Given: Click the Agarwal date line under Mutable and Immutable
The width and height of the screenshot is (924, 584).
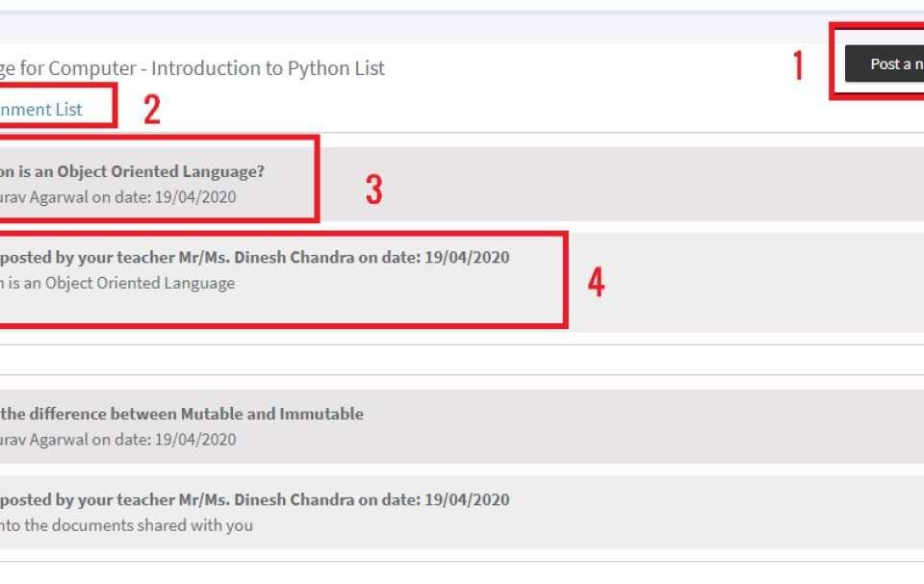Looking at the screenshot, I should [x=117, y=439].
